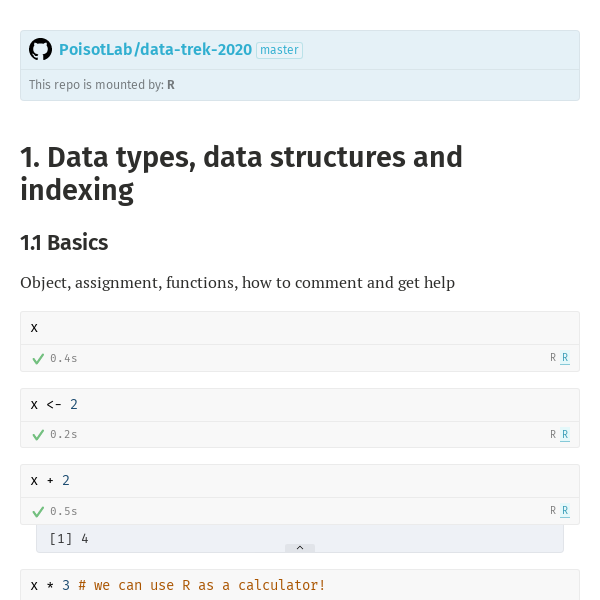This screenshot has width=600, height=600.
Task: Click the 'Data types, data structures and indexing' heading
Action: click(241, 174)
